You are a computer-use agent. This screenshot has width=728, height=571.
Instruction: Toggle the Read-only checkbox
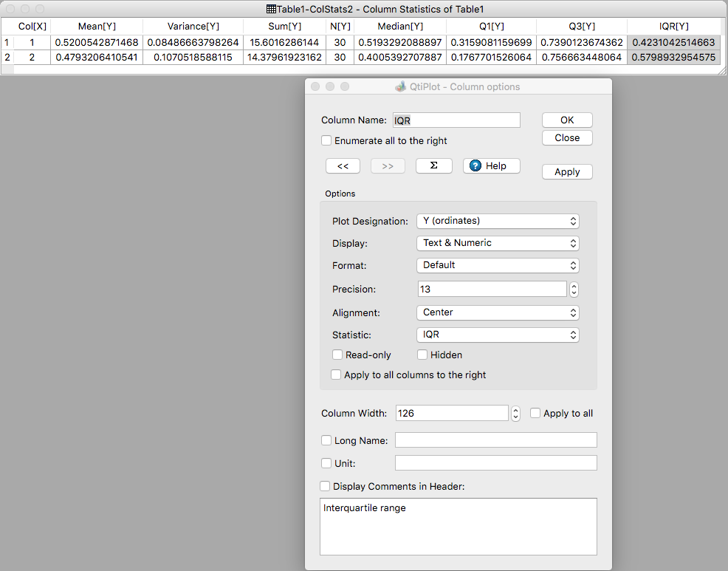(337, 355)
